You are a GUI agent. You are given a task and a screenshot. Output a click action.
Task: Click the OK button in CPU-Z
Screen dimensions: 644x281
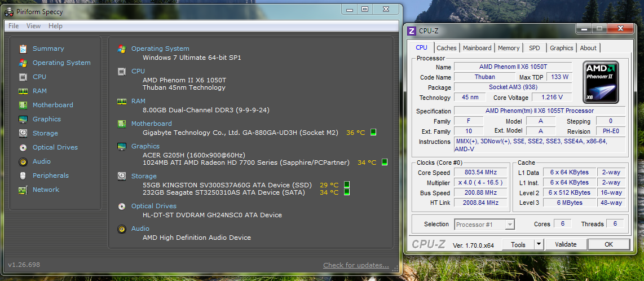tap(608, 244)
